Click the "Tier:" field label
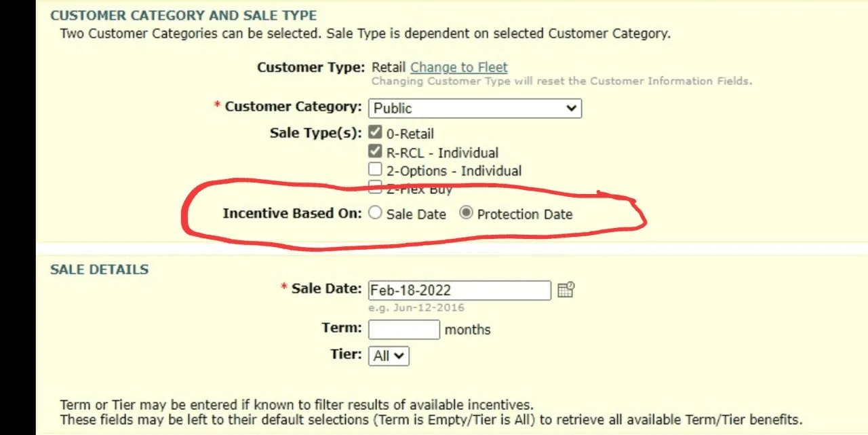The image size is (868, 435). [x=345, y=354]
